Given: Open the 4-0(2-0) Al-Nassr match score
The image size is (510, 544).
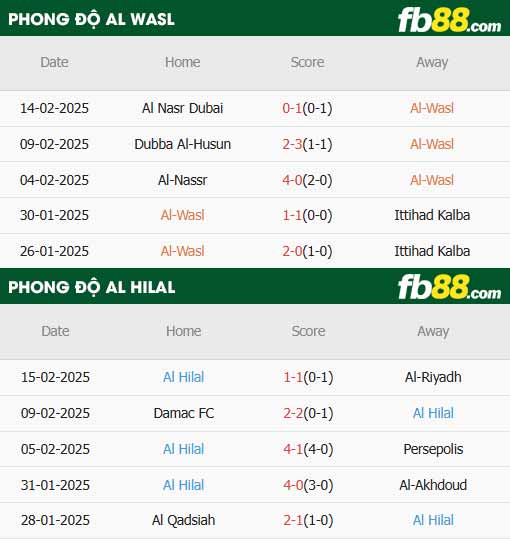Looking at the screenshot, I should tap(307, 180).
